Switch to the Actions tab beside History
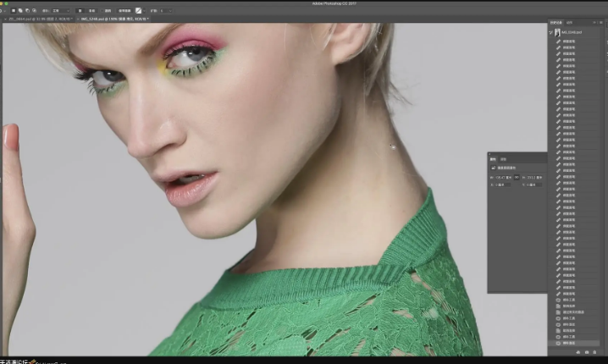Image resolution: width=608 pixels, height=364 pixels. [569, 23]
